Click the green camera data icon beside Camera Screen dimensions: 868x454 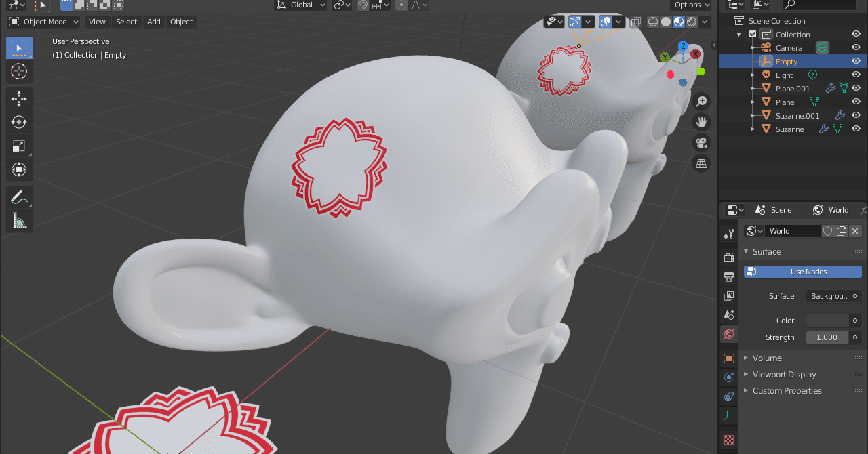point(822,47)
